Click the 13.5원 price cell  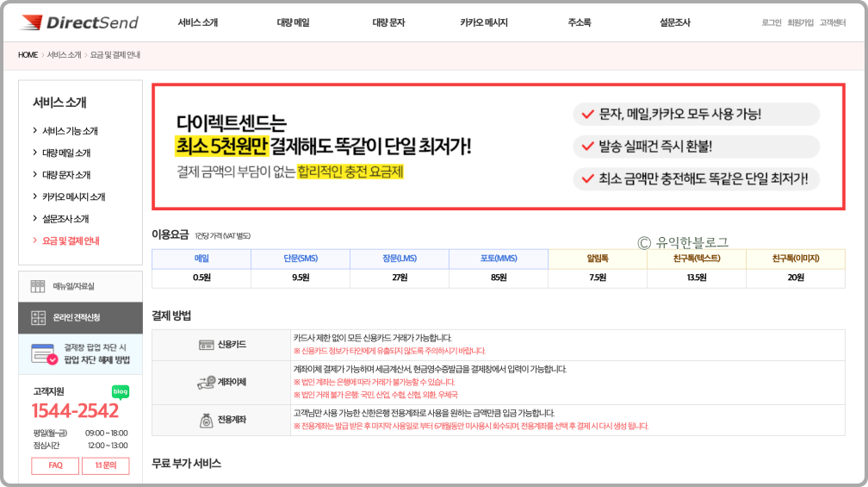[697, 278]
